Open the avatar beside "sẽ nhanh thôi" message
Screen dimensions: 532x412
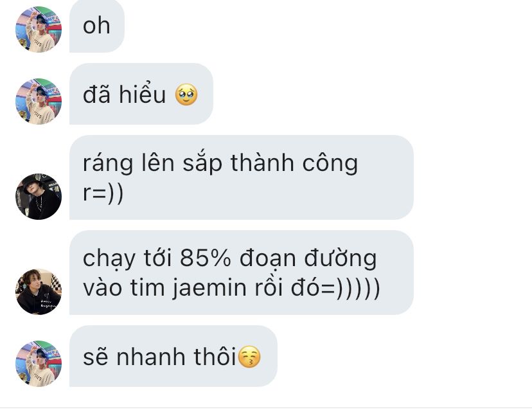click(39, 363)
